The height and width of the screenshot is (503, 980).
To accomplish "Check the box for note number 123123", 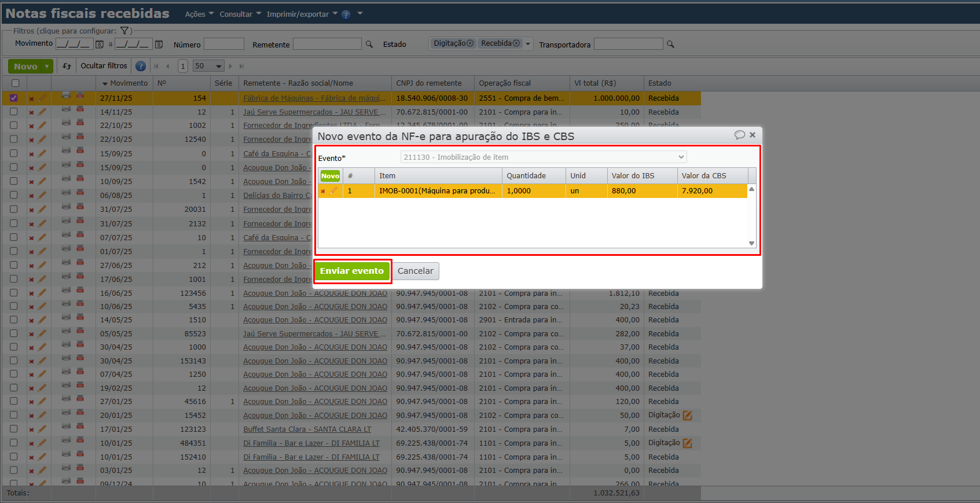I will tap(14, 429).
